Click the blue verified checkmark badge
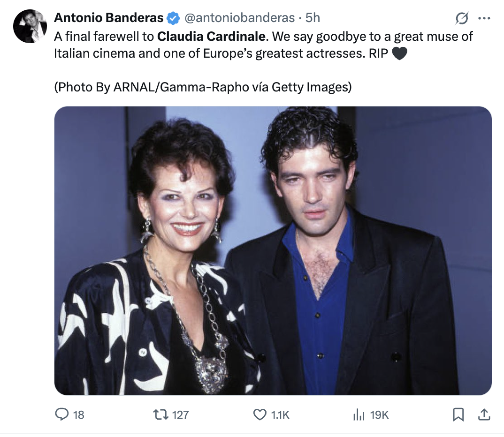This screenshot has width=504, height=437. tap(173, 18)
